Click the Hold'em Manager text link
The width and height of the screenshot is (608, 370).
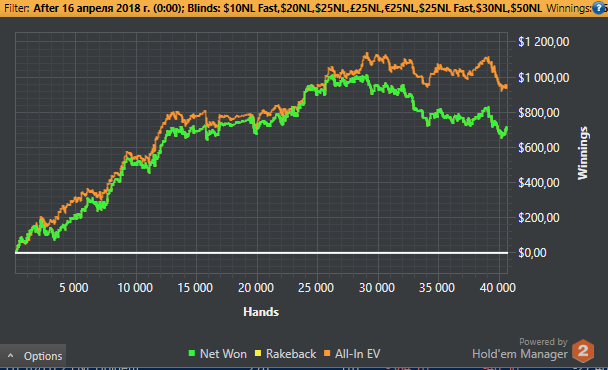(x=520, y=354)
